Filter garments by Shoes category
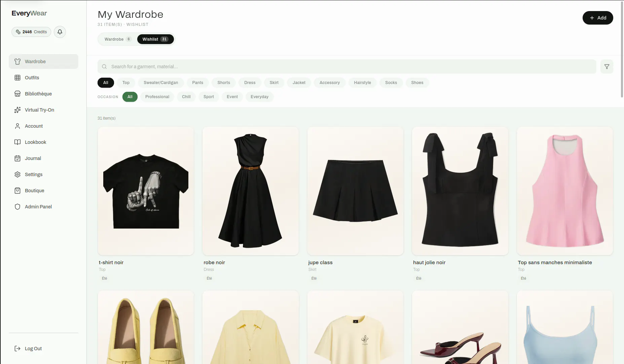624x364 pixels. tap(417, 83)
